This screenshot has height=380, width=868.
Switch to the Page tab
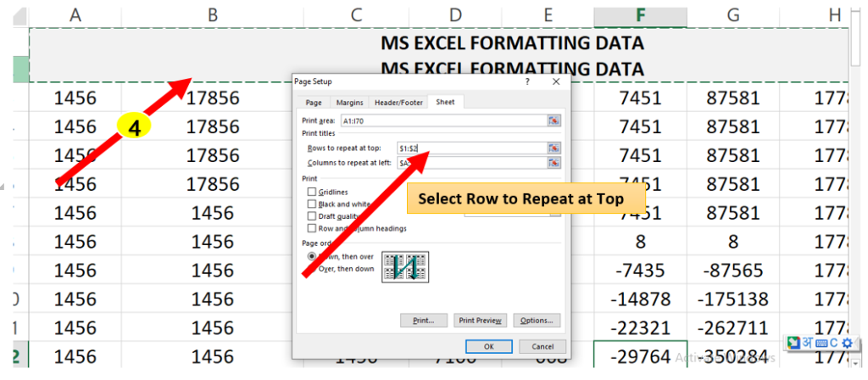[x=314, y=103]
